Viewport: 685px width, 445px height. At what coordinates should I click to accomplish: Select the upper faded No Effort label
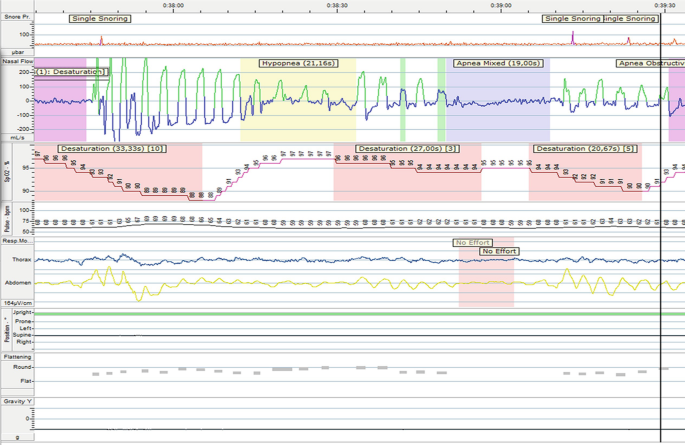pos(473,242)
